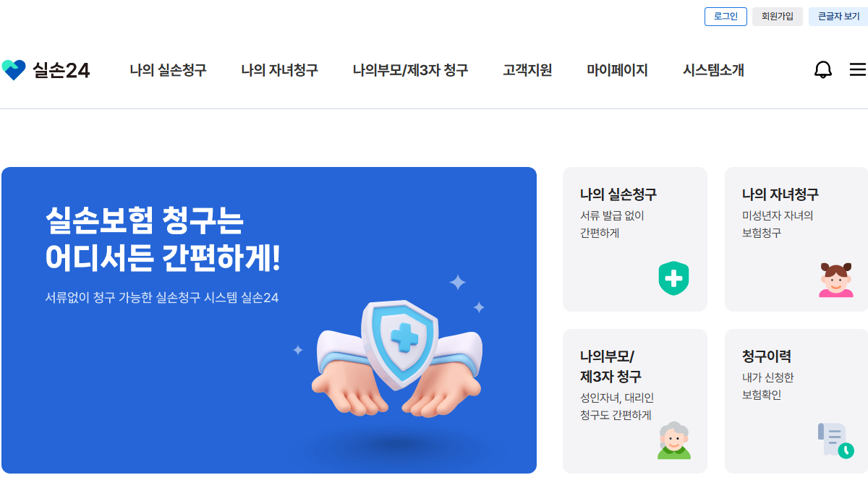This screenshot has height=488, width=868.
Task: Open the 시스템소개 menu
Action: point(713,70)
